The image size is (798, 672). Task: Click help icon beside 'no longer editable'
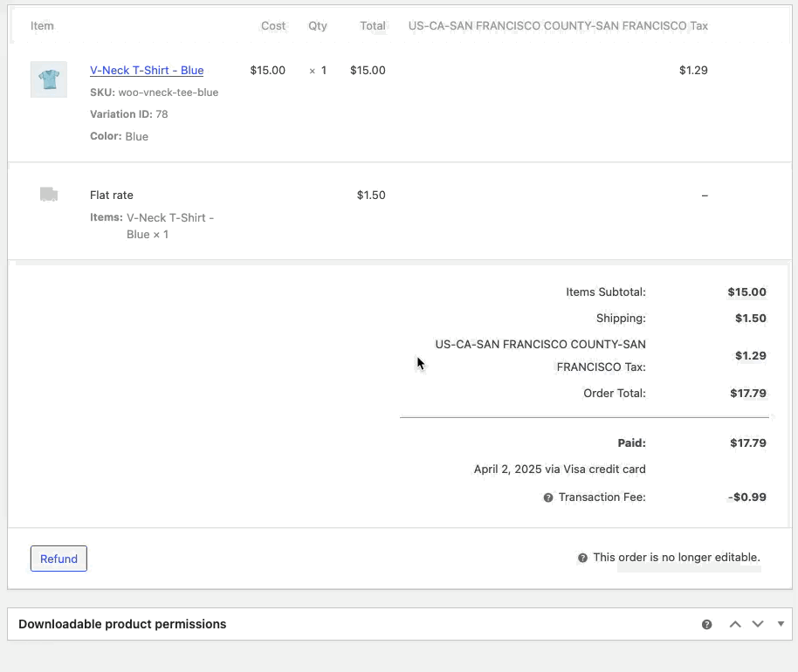tap(582, 558)
